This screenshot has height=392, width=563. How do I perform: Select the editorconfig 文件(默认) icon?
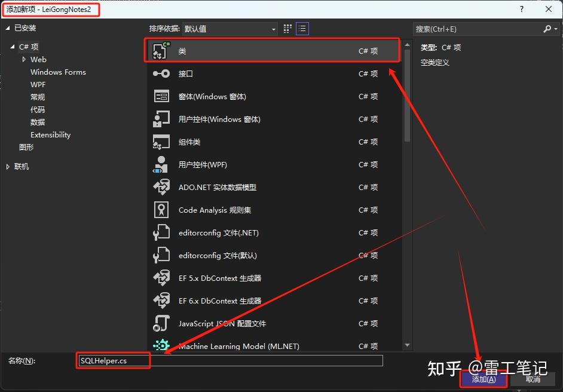[161, 255]
